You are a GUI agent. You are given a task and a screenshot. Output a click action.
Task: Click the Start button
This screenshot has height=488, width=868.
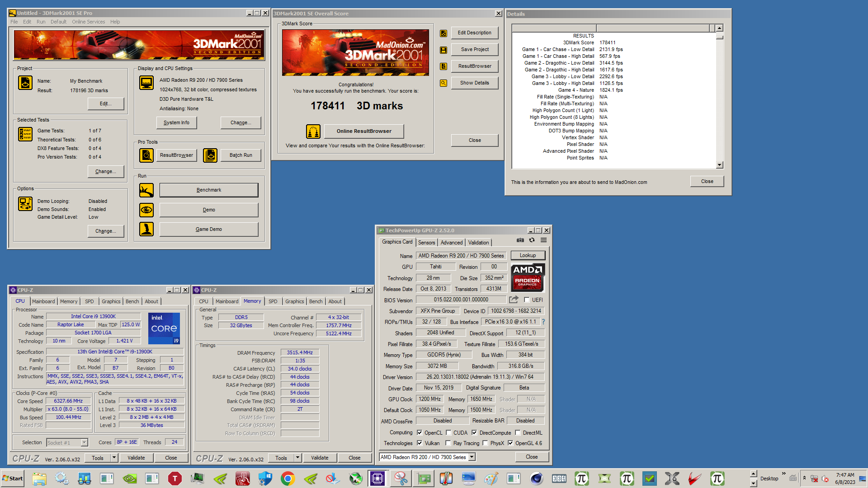click(13, 479)
